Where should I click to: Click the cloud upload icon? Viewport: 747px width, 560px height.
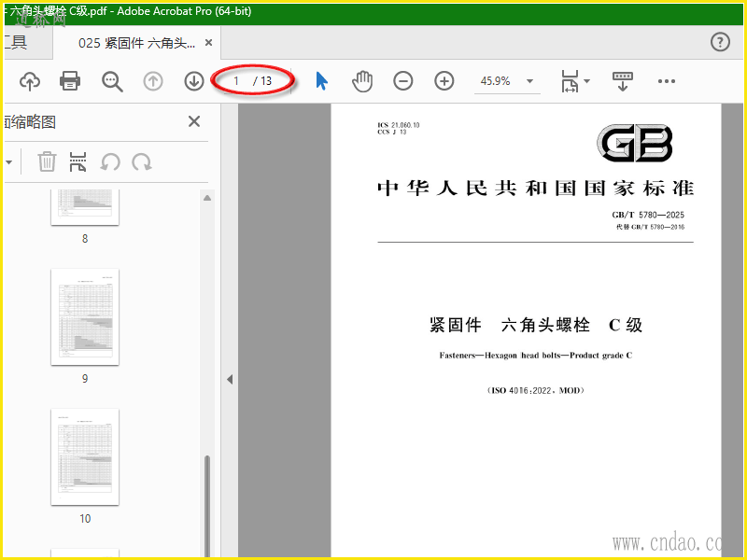coord(30,81)
